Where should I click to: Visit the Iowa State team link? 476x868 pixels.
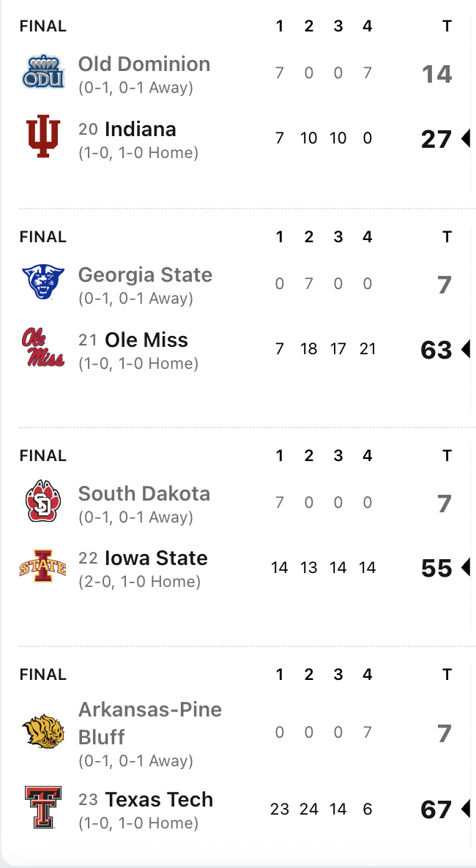[156, 558]
